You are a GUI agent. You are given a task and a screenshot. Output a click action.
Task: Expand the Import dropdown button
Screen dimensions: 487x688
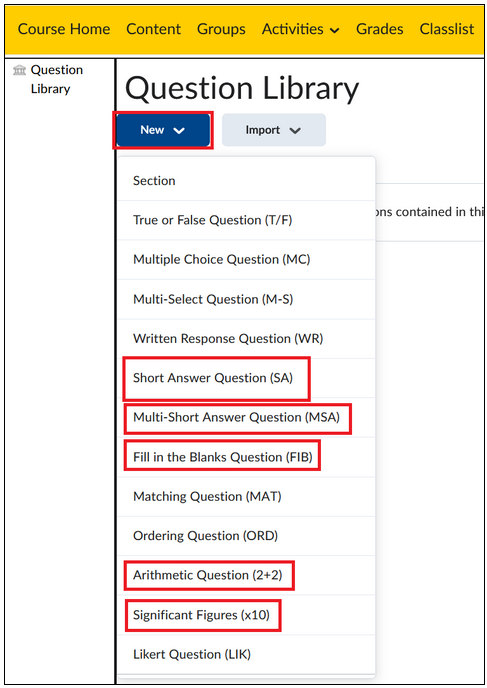pos(274,130)
